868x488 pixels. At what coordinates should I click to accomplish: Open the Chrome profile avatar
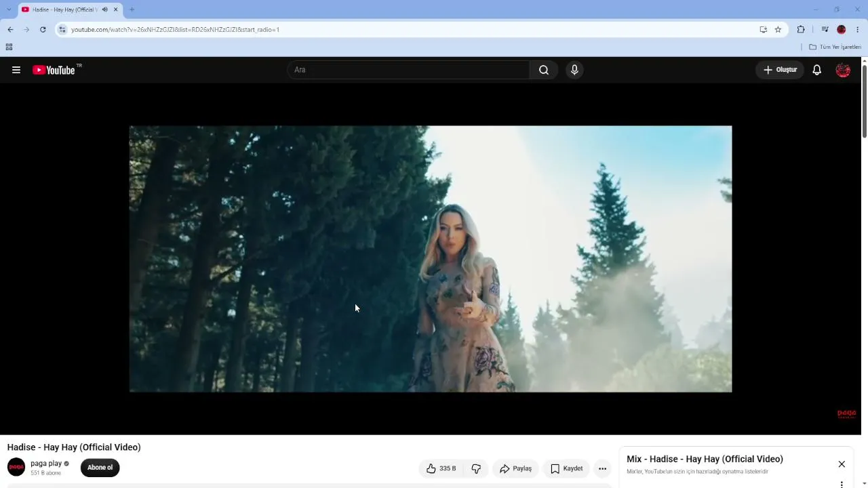click(x=842, y=30)
